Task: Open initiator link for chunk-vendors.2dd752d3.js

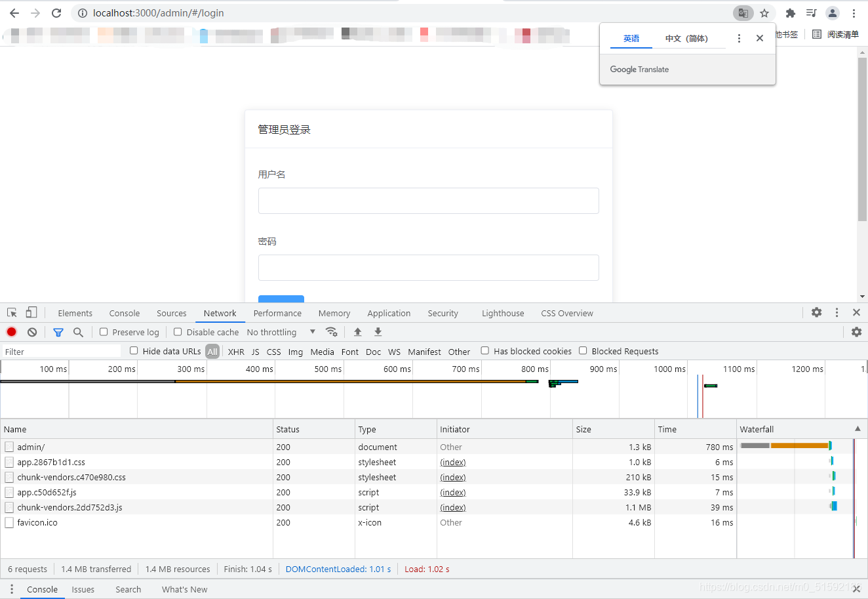Action: pyautogui.click(x=453, y=508)
